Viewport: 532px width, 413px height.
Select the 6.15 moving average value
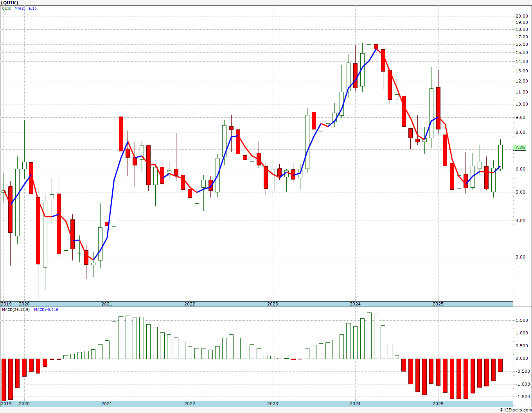tap(32, 8)
